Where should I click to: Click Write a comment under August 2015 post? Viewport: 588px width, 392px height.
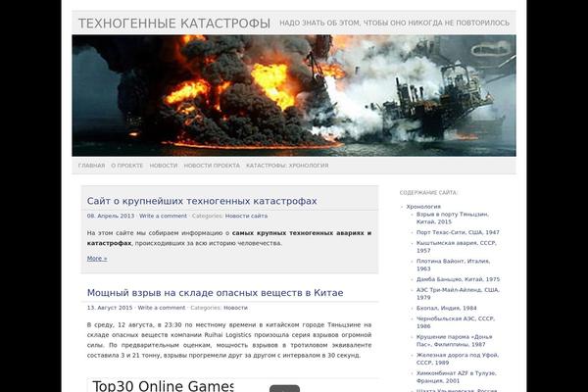point(162,308)
